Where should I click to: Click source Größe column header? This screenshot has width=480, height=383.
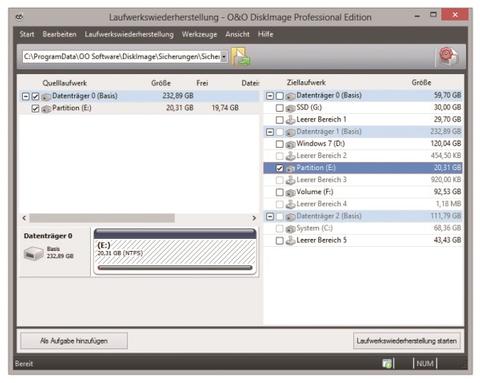tap(161, 83)
